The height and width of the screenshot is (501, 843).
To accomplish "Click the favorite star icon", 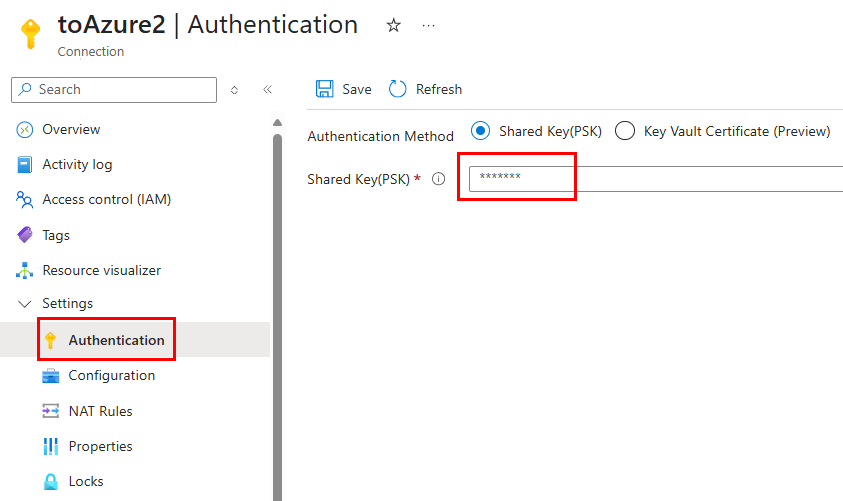I will tap(394, 25).
